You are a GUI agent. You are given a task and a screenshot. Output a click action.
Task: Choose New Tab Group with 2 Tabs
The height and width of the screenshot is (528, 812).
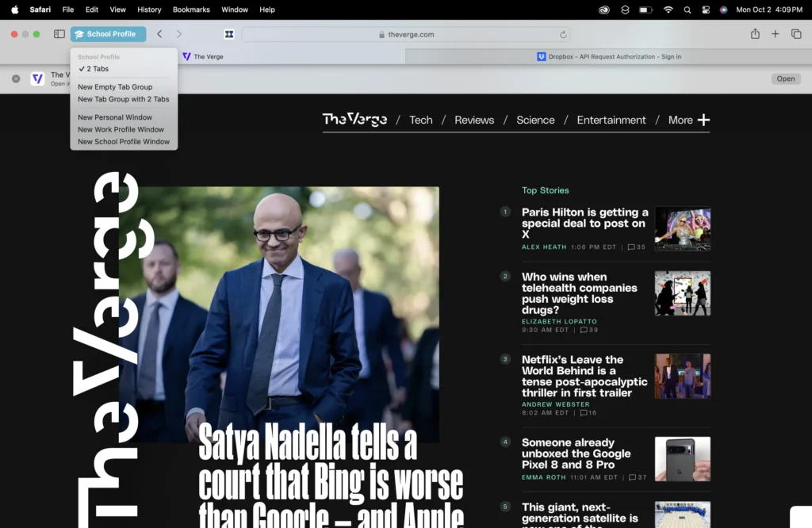pyautogui.click(x=124, y=99)
